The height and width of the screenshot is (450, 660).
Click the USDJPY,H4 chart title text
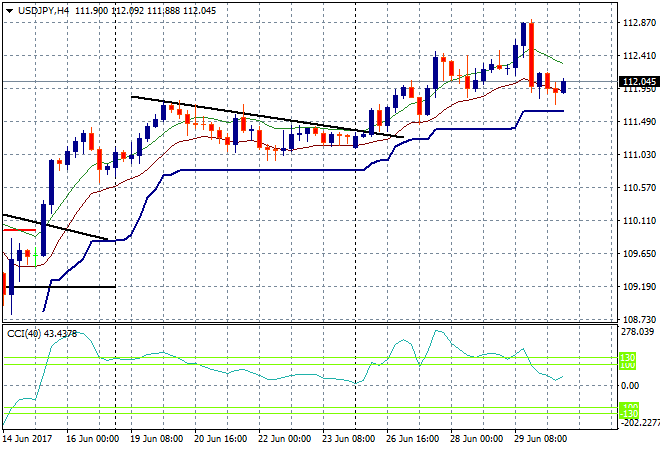pyautogui.click(x=43, y=11)
